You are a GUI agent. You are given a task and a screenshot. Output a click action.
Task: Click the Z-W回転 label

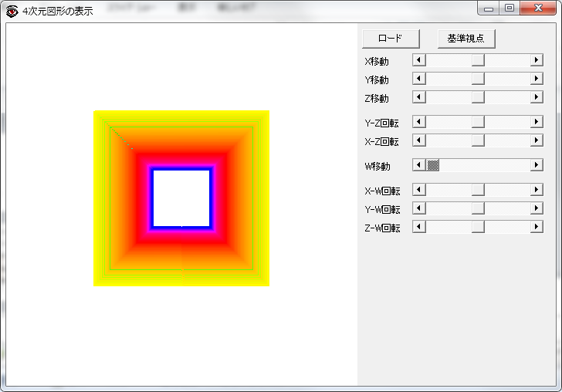click(382, 228)
